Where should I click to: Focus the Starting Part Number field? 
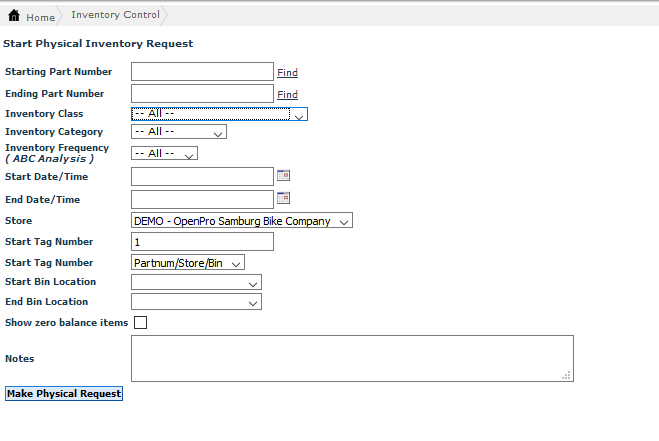pyautogui.click(x=202, y=72)
